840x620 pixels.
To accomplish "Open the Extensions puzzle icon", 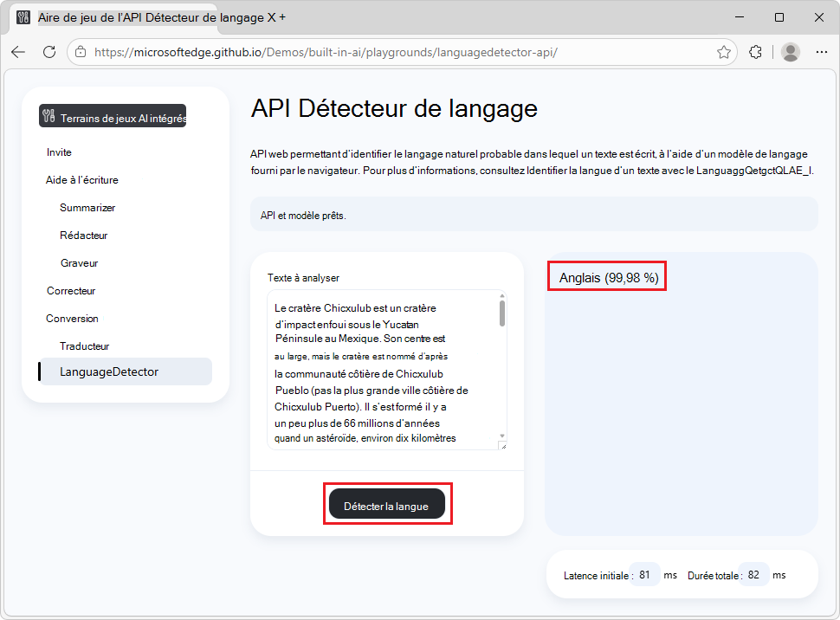I will click(x=755, y=52).
